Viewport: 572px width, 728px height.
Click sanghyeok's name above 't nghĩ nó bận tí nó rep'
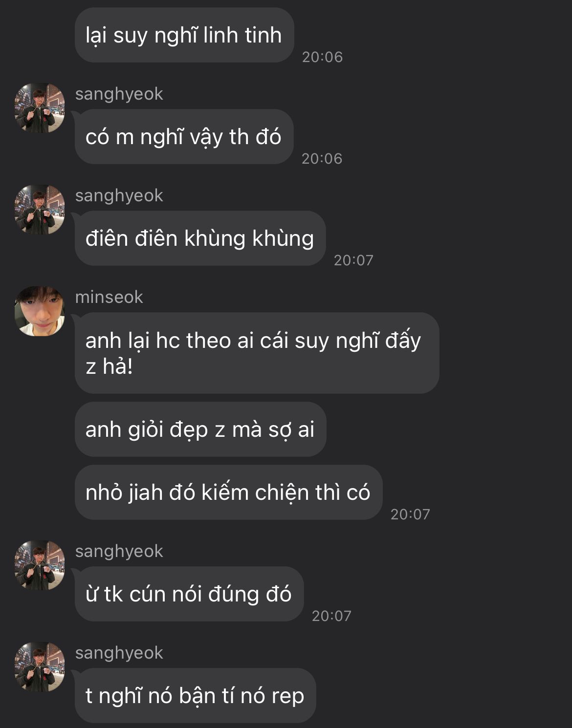click(x=119, y=653)
